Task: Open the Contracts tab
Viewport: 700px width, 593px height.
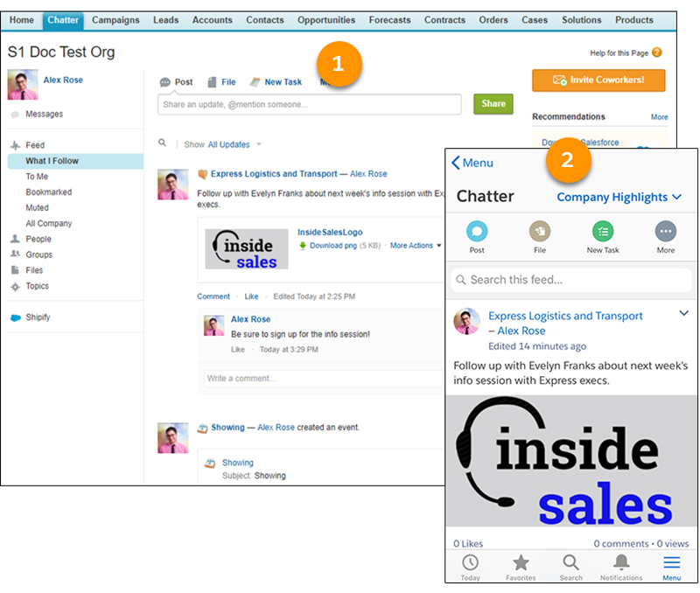Action: pyautogui.click(x=444, y=20)
